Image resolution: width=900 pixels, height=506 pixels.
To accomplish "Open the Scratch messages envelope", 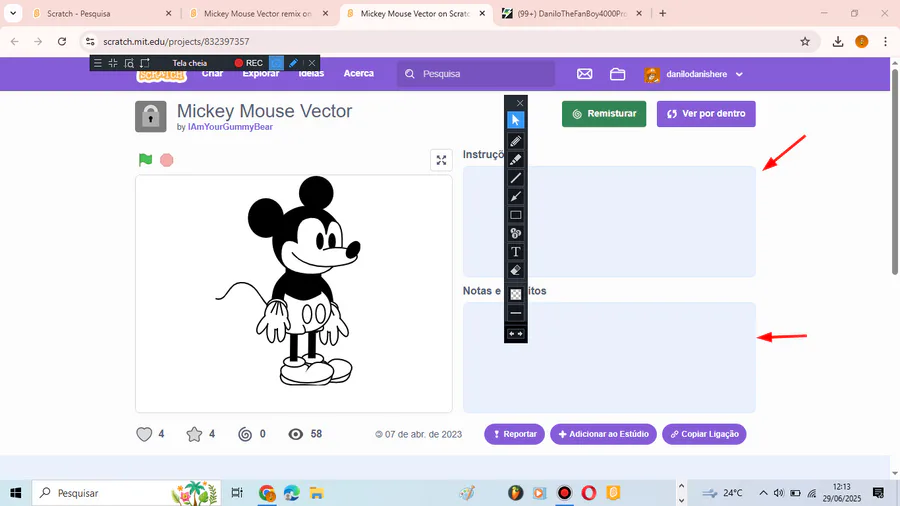I will (584, 74).
